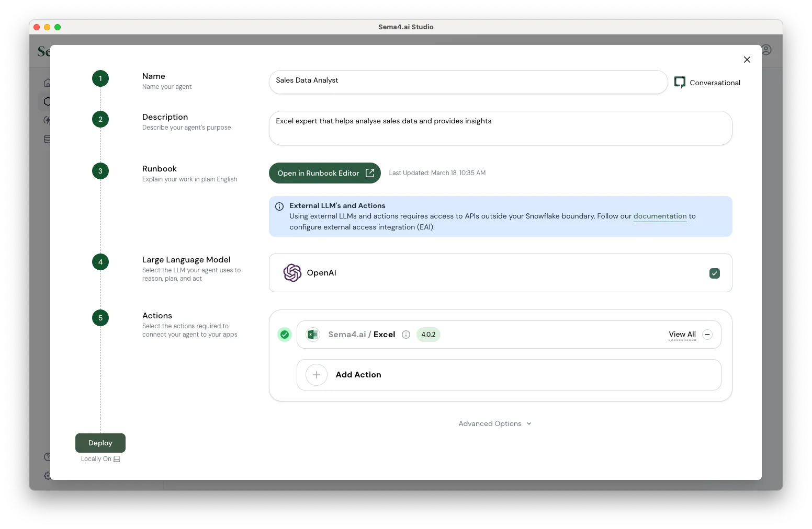Close the agent configuration dialog
The width and height of the screenshot is (812, 529).
click(747, 60)
